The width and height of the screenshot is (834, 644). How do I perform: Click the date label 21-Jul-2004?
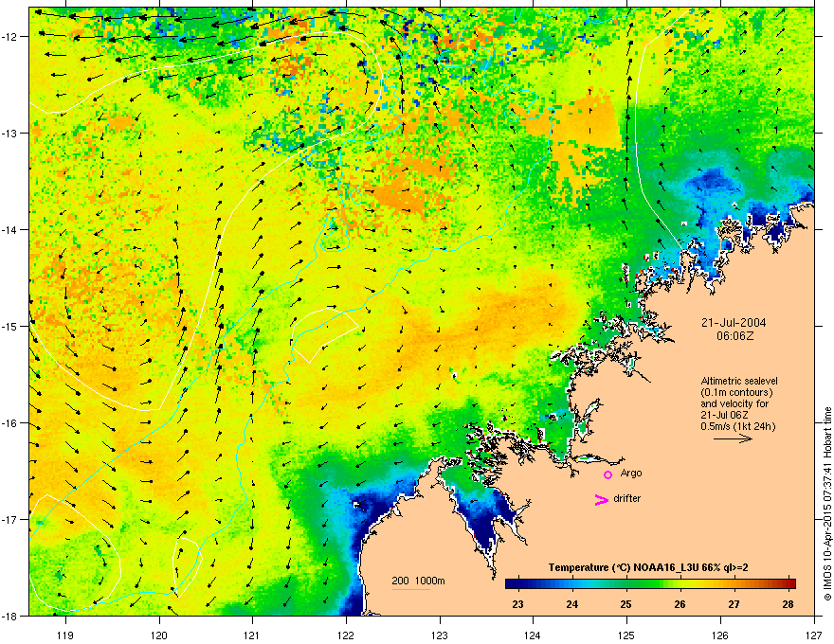tap(734, 323)
